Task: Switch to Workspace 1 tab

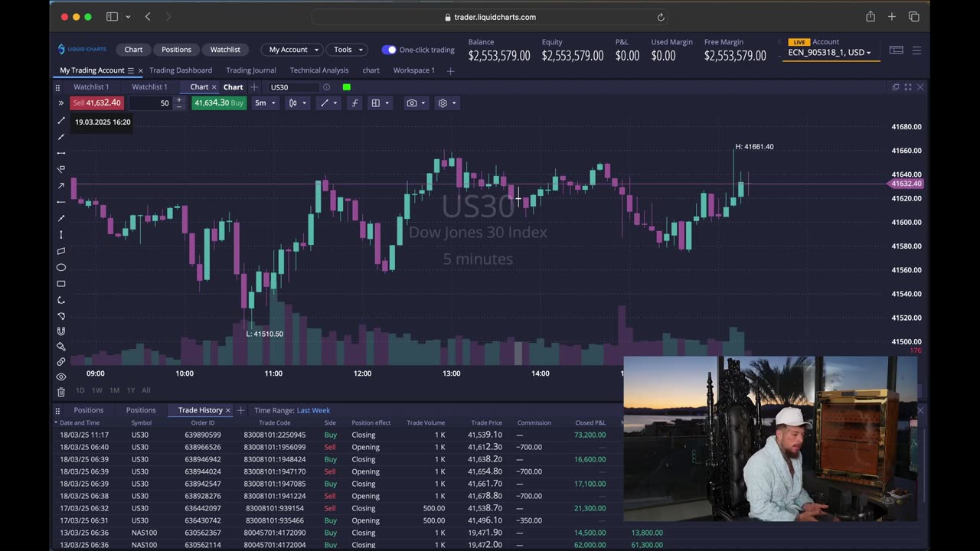Action: (x=413, y=70)
